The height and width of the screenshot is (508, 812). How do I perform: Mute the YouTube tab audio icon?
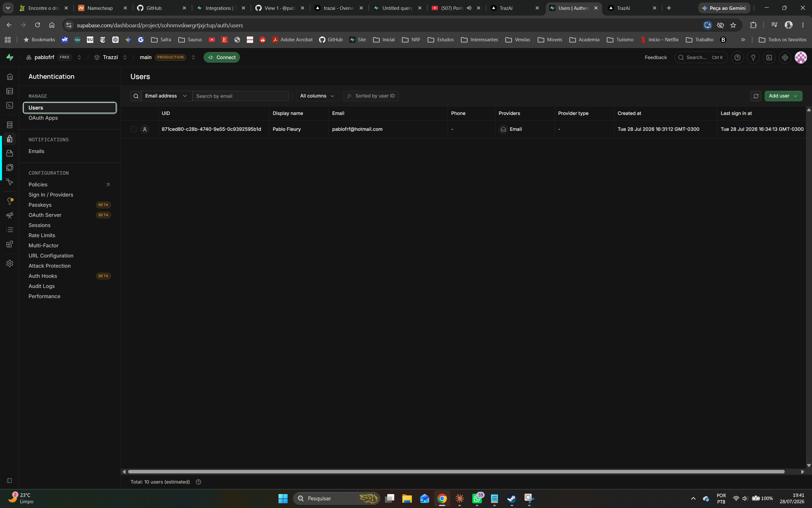coord(469,8)
